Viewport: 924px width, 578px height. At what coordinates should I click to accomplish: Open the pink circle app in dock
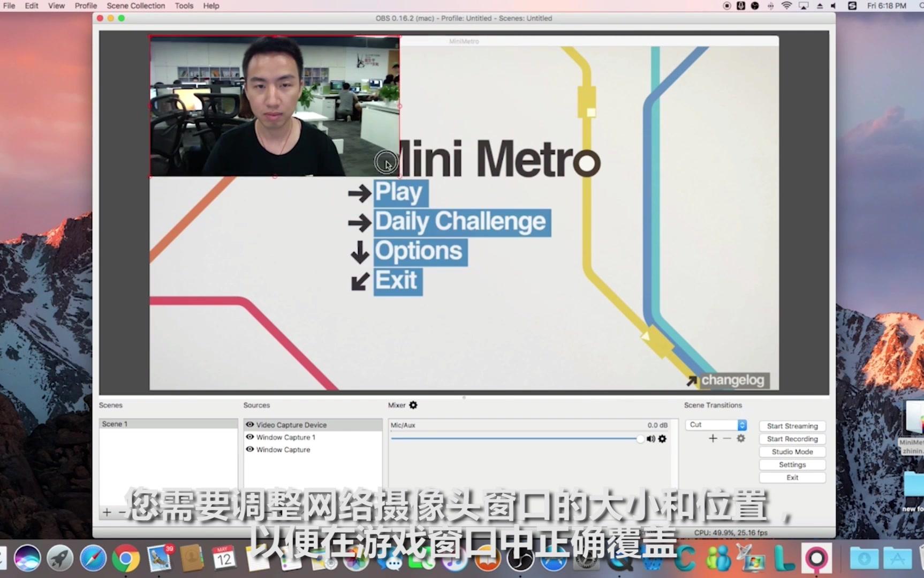(816, 559)
